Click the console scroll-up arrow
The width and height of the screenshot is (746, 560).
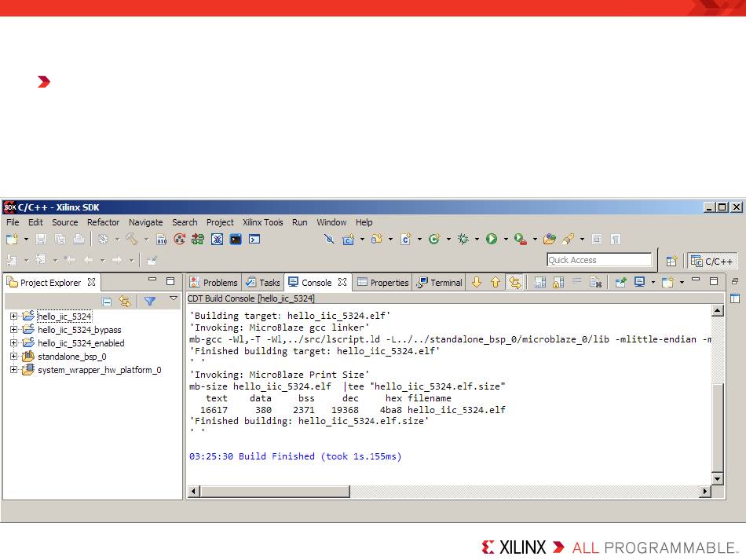(718, 311)
